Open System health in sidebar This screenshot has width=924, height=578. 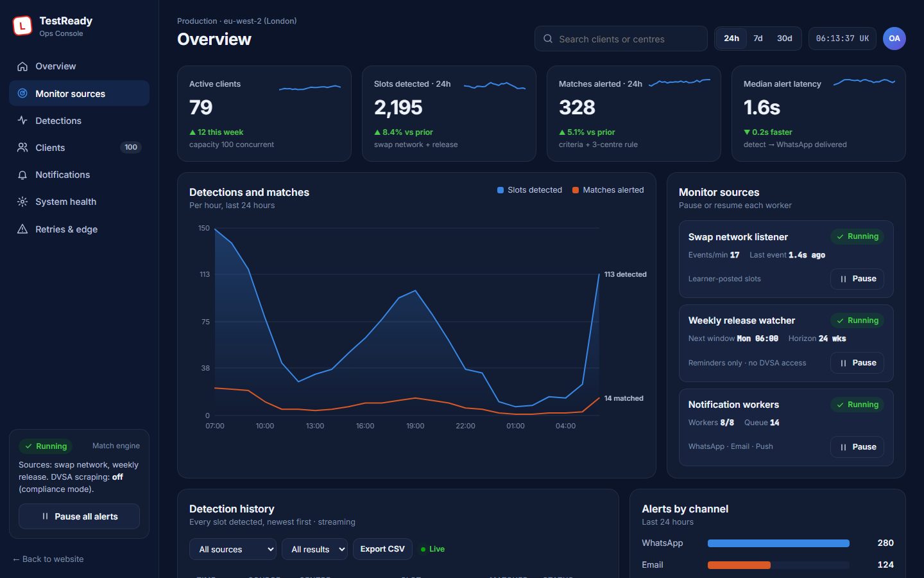click(x=79, y=202)
